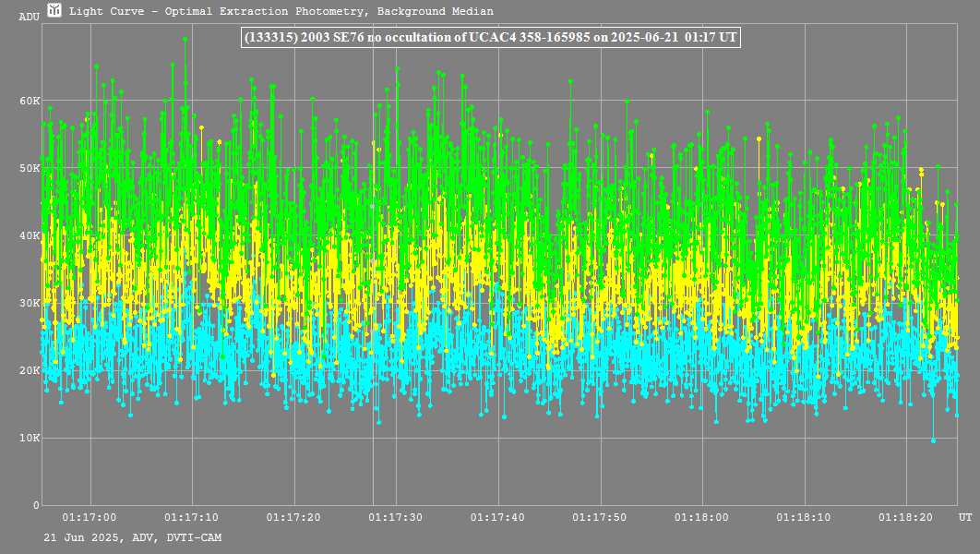Click the 01:17:30 time axis marker

pyautogui.click(x=396, y=518)
